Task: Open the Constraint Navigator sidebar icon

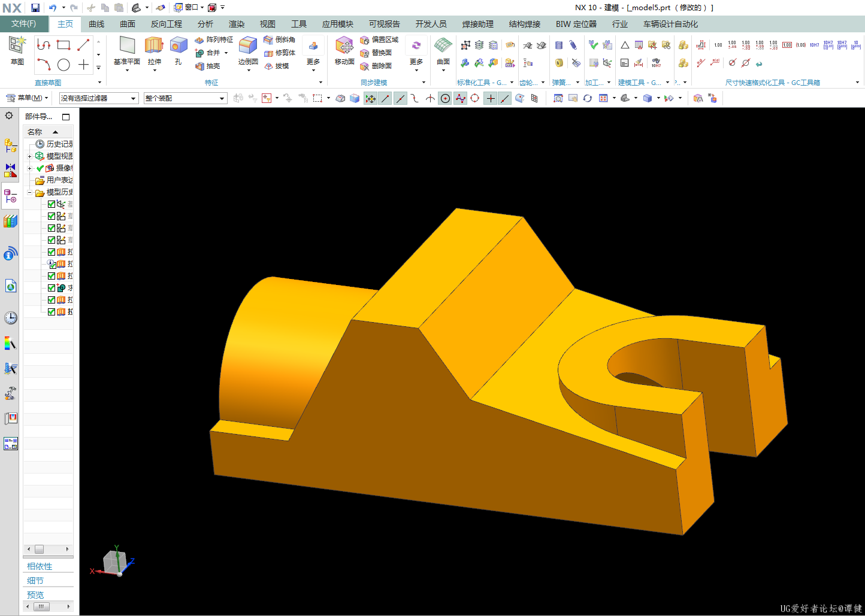Action: click(10, 171)
